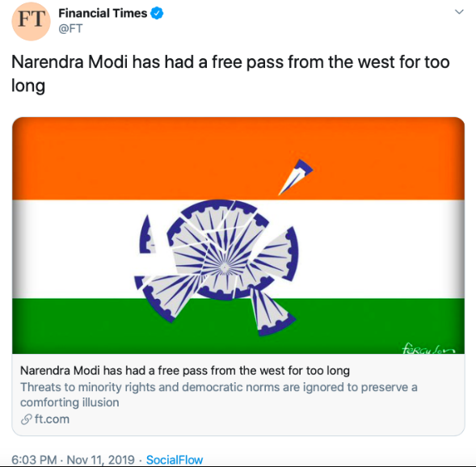
Task: Select the tweet text about Narendra Modi
Action: click(230, 74)
